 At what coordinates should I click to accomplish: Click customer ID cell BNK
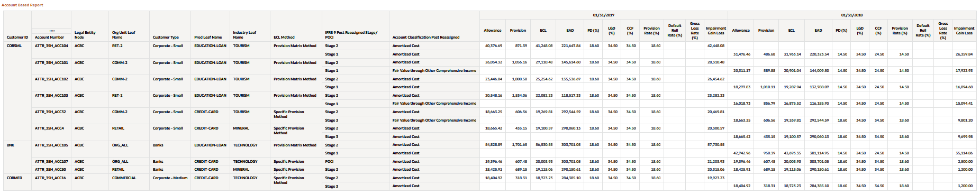(11, 145)
